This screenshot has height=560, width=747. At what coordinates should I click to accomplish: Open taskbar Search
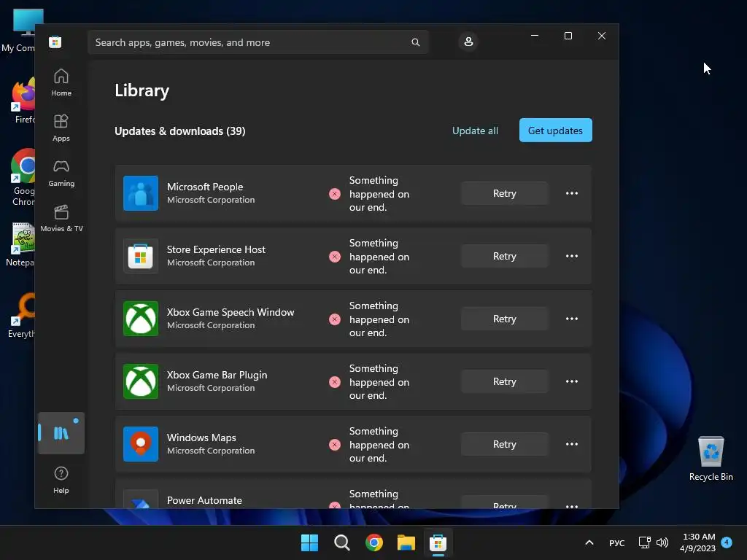tap(342, 542)
